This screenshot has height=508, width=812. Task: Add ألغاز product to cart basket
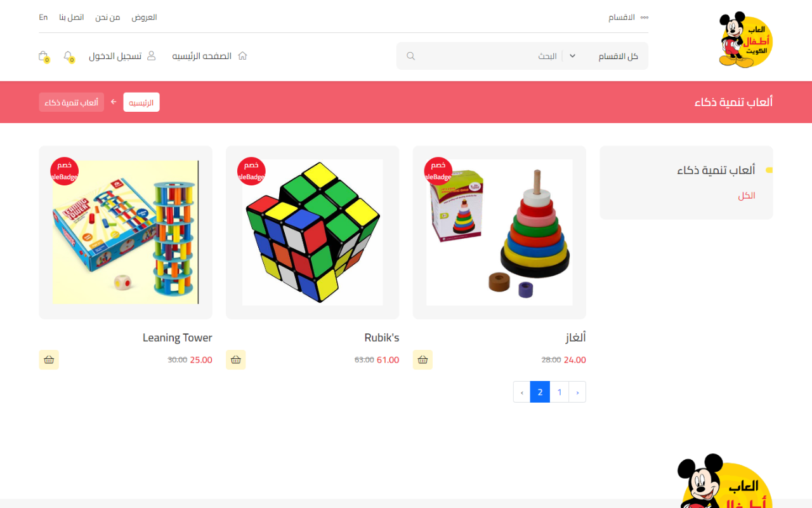(422, 359)
